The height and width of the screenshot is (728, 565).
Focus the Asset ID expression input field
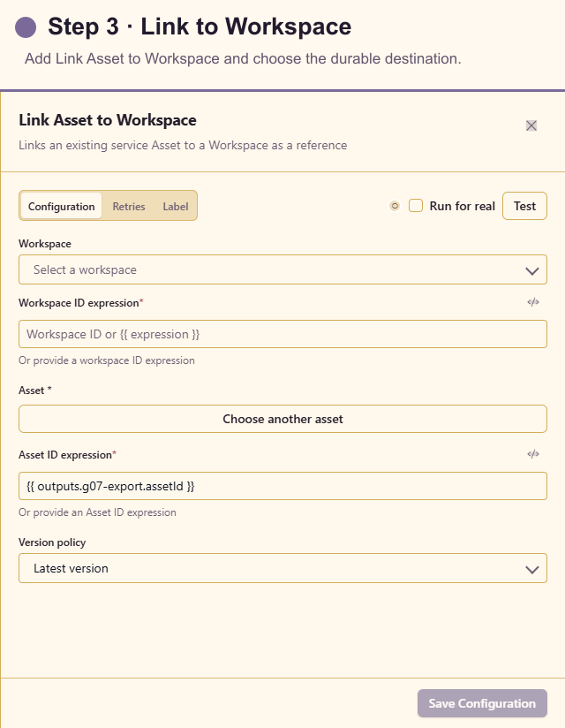pyautogui.click(x=283, y=486)
